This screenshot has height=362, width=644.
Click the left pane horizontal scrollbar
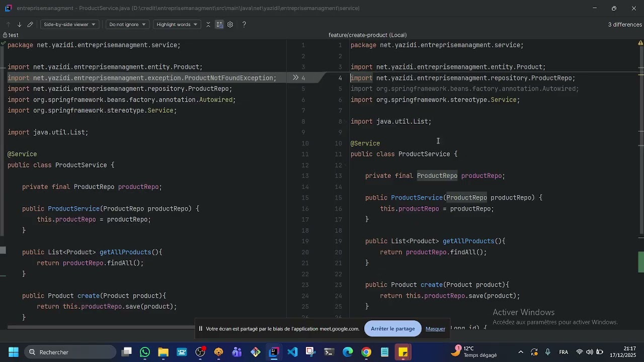(101, 328)
